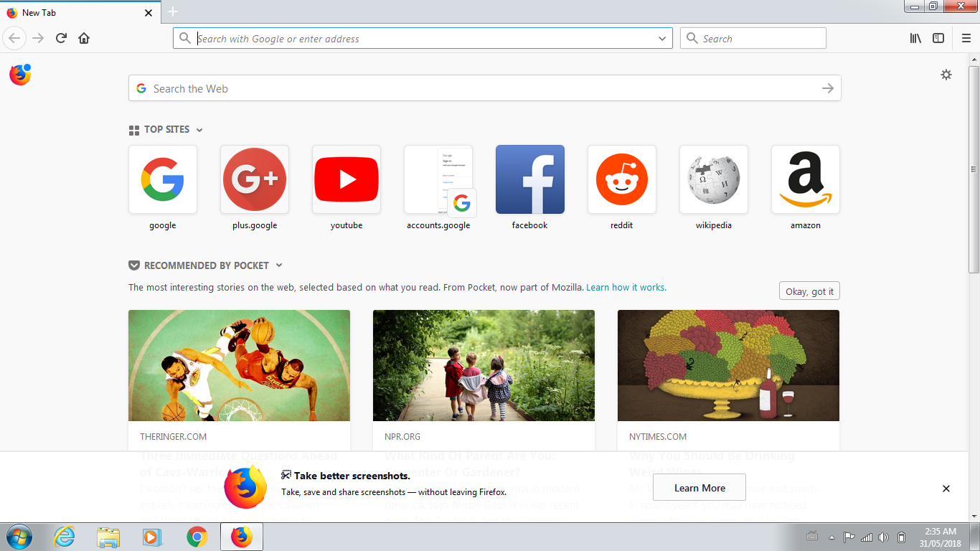
Task: Reload the current page
Action: pyautogui.click(x=61, y=38)
